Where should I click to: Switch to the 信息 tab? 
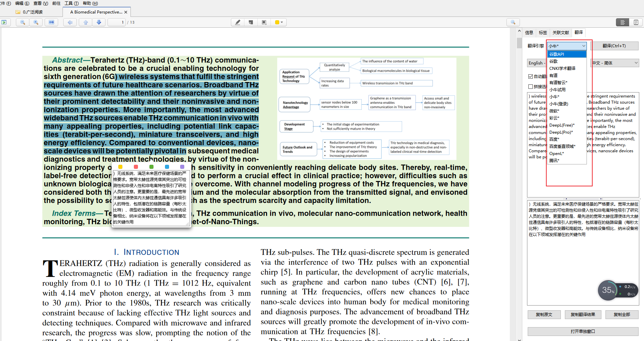click(529, 32)
